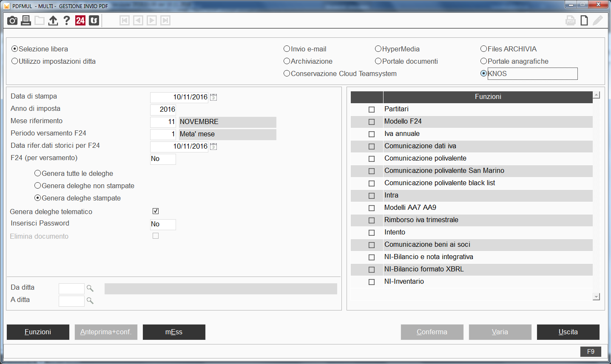Click the pencil edit icon
This screenshot has width=611, height=364.
pos(598,20)
